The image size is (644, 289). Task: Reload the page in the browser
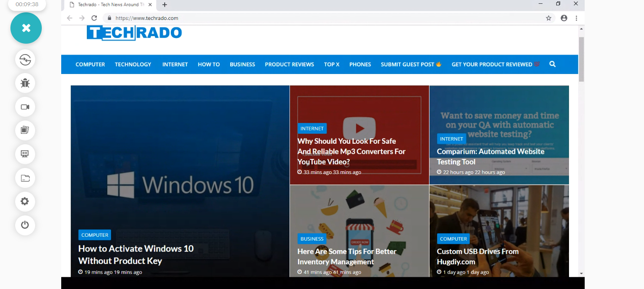(x=94, y=18)
